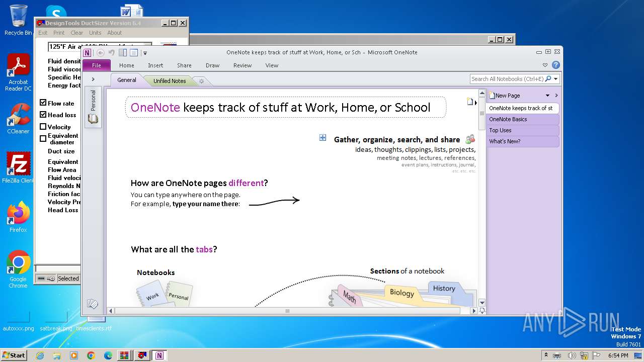The width and height of the screenshot is (644, 362).
Task: Launch Chrome from the taskbar
Action: 91,355
